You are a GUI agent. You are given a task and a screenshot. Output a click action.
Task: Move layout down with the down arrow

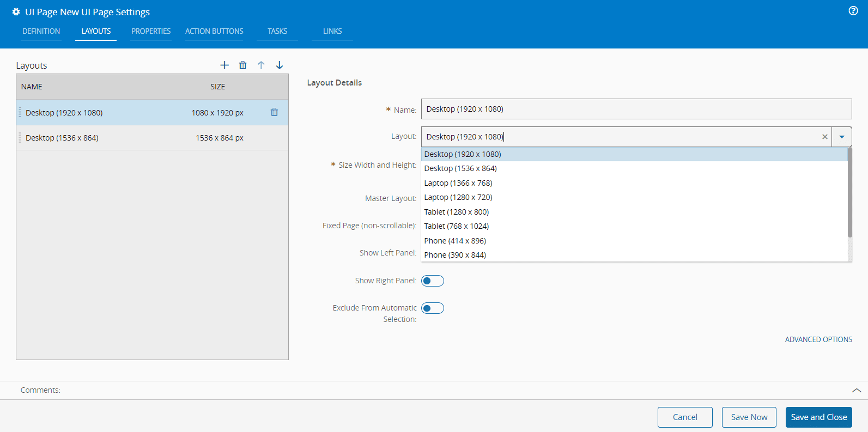[280, 65]
